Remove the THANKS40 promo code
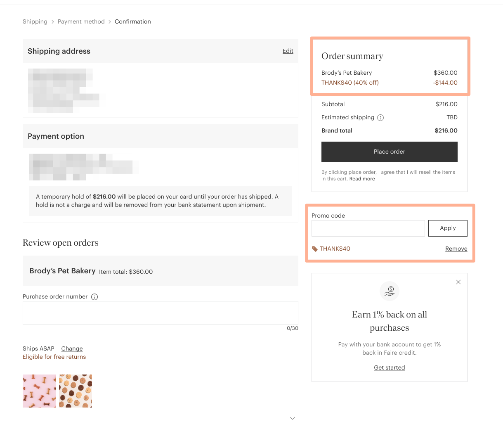Screen dimensions: 503x448 (456, 249)
